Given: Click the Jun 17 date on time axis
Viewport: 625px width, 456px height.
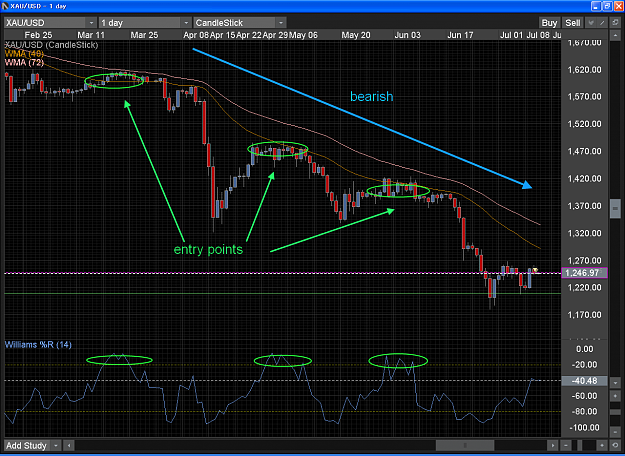Looking at the screenshot, I should coord(460,35).
